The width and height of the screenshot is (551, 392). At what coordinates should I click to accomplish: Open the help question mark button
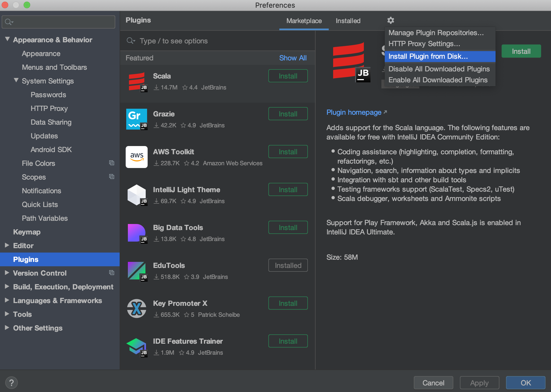[12, 383]
